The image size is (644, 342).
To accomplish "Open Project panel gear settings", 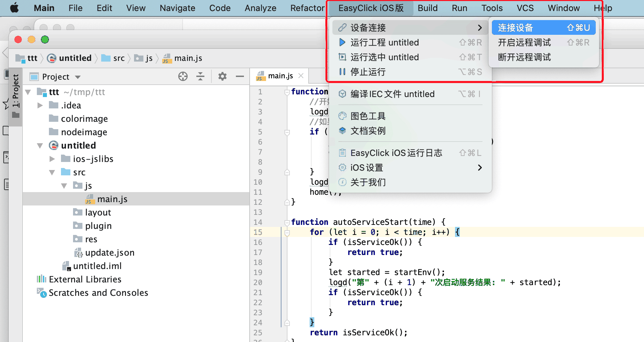I will click(222, 76).
